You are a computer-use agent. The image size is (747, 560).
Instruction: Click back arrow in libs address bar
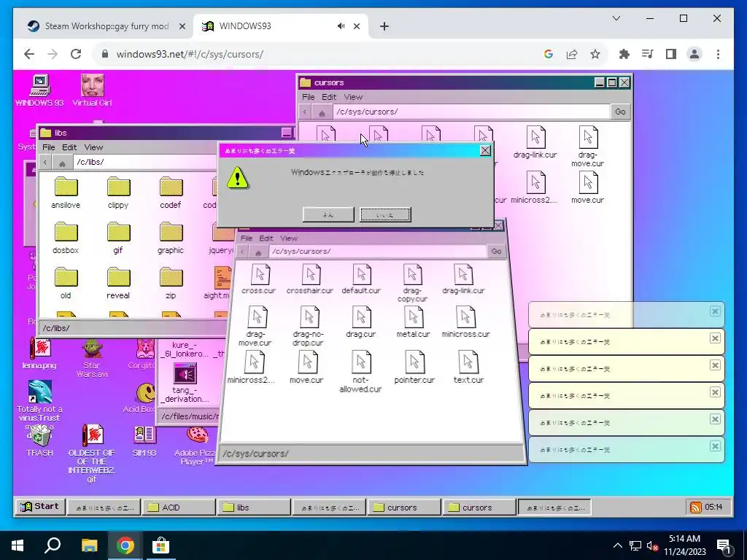click(x=45, y=163)
